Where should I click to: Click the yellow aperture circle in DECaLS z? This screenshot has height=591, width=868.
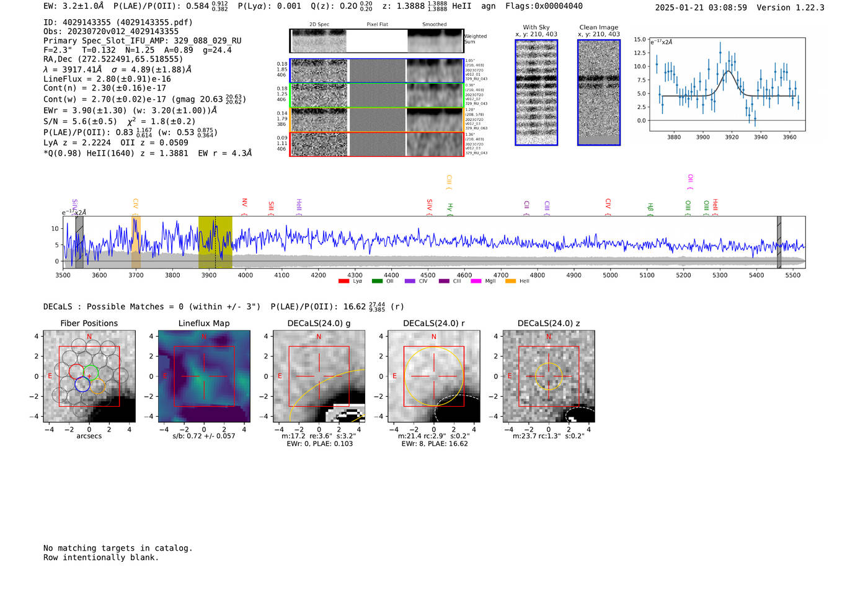coord(549,376)
